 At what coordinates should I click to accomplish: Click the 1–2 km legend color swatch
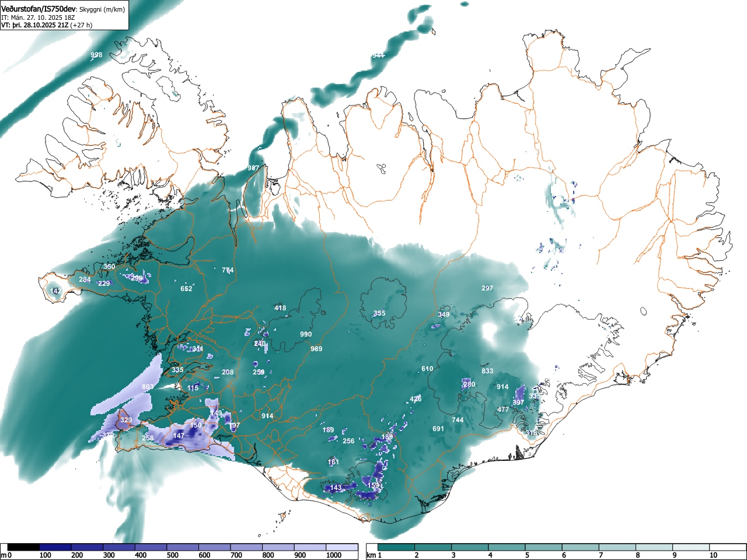click(397, 547)
